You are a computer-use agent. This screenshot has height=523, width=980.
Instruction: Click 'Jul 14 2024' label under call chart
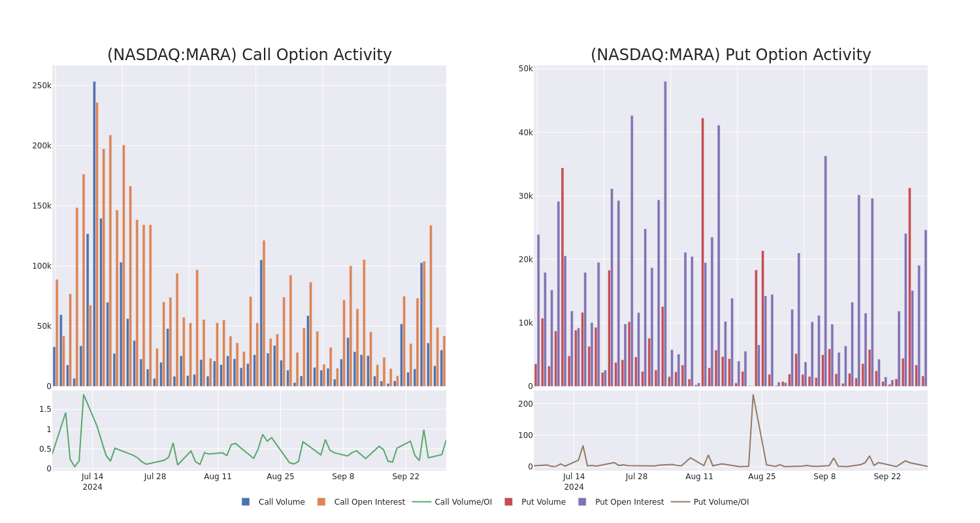pyautogui.click(x=92, y=482)
